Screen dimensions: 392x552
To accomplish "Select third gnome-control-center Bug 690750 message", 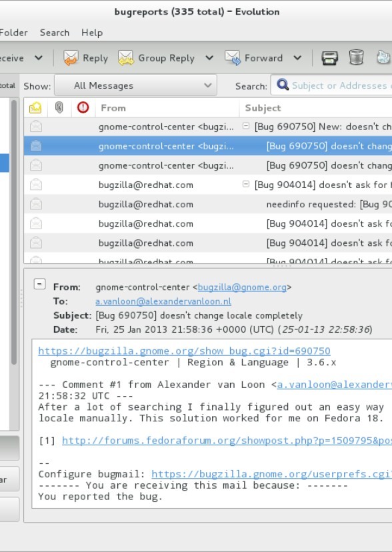I will tap(207, 165).
